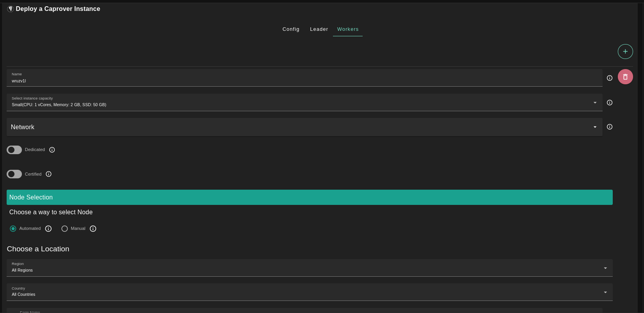Click the Caprover logo icon
Viewport: 644px width, 313px height.
coord(11,9)
